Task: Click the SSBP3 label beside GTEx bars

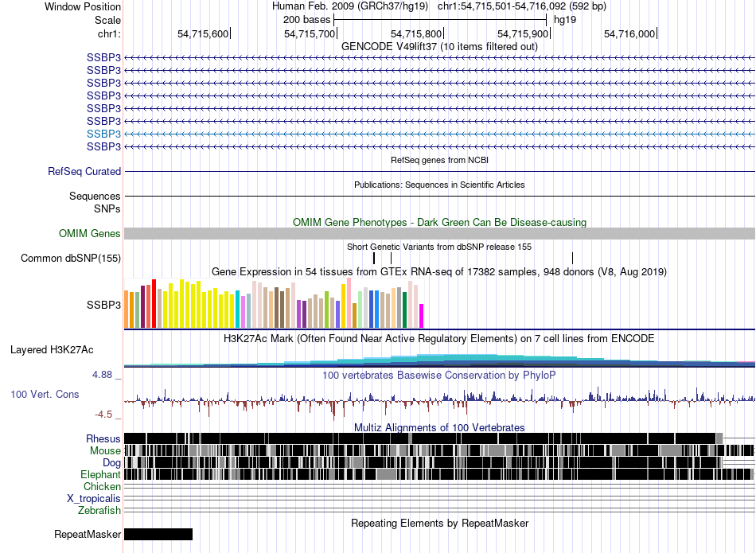Action: click(103, 305)
